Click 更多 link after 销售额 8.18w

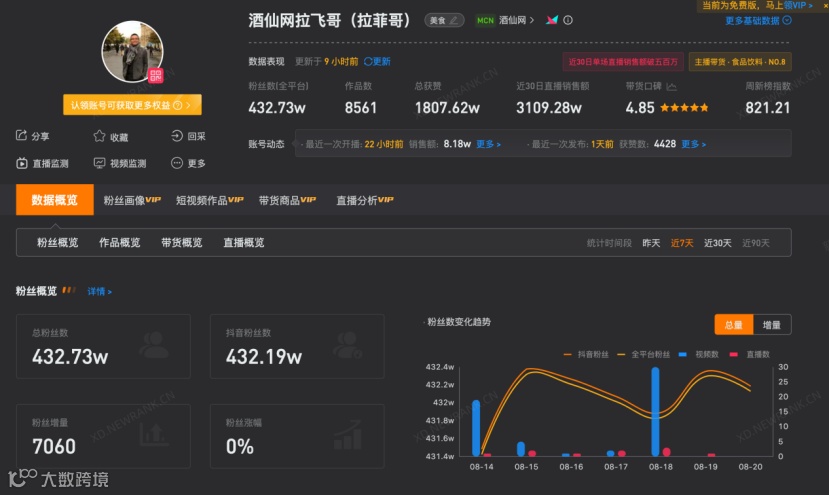coord(488,144)
